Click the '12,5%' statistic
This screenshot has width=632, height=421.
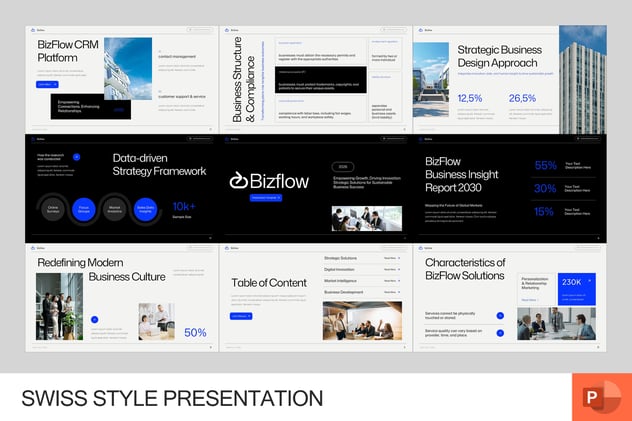coord(470,98)
